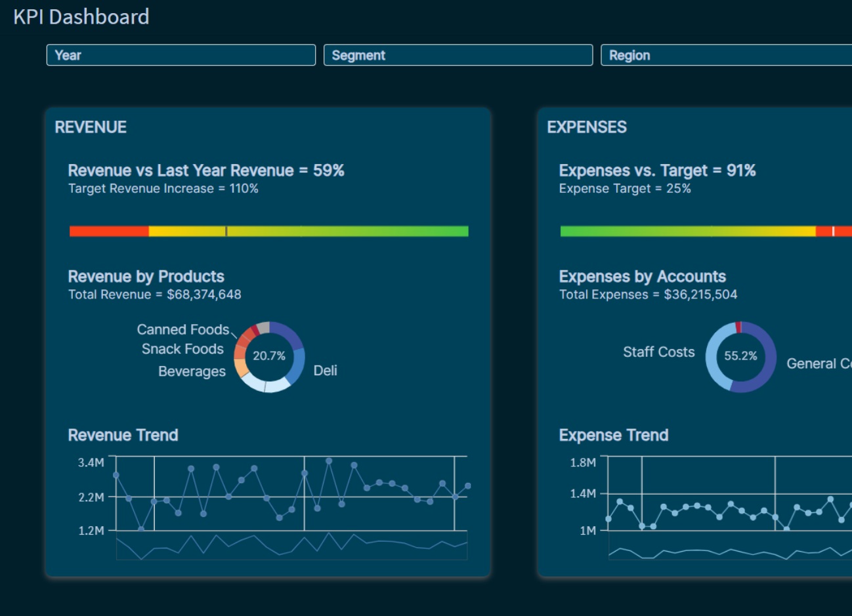Select the Staff Costs donut label
This screenshot has height=616, width=852.
(659, 352)
